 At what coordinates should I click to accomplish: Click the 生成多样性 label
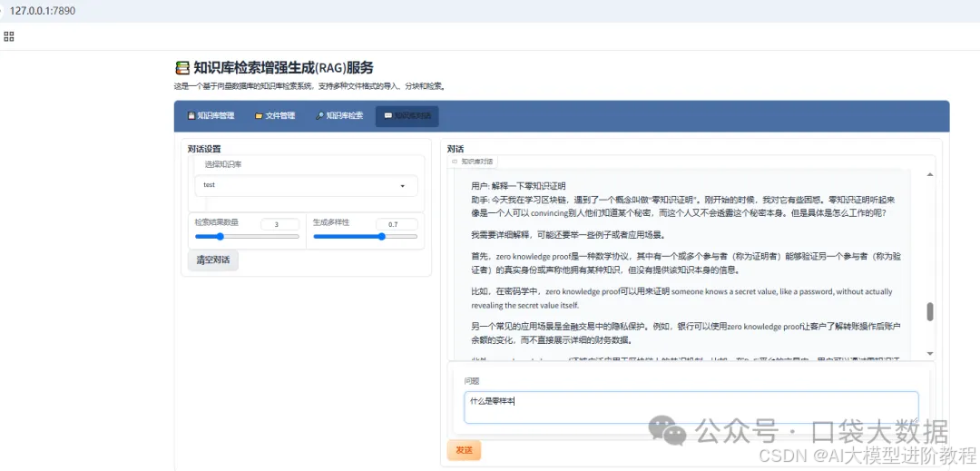click(331, 221)
